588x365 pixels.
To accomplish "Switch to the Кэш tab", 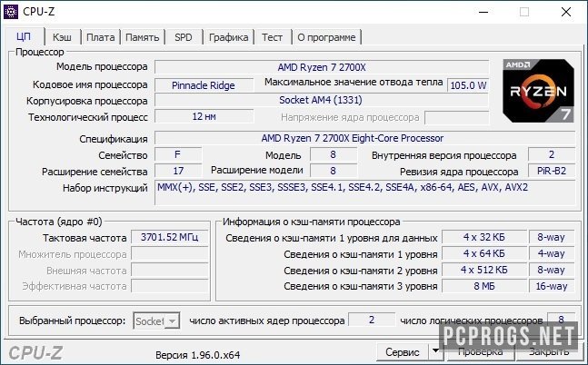I will point(62,37).
